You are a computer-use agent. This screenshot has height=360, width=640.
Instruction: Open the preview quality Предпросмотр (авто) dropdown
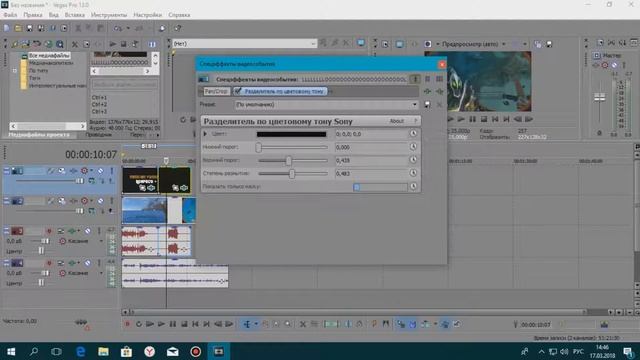(504, 44)
